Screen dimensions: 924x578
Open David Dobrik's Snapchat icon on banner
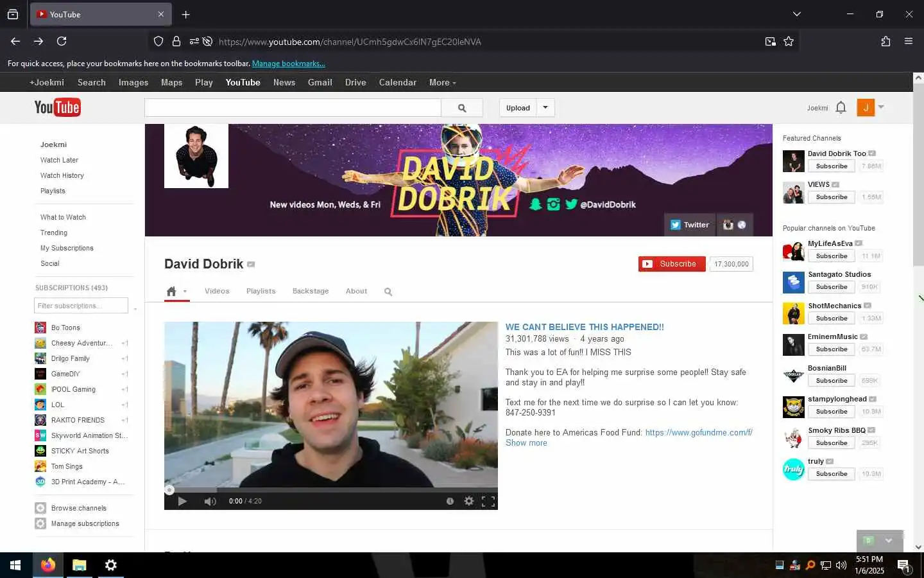535,204
